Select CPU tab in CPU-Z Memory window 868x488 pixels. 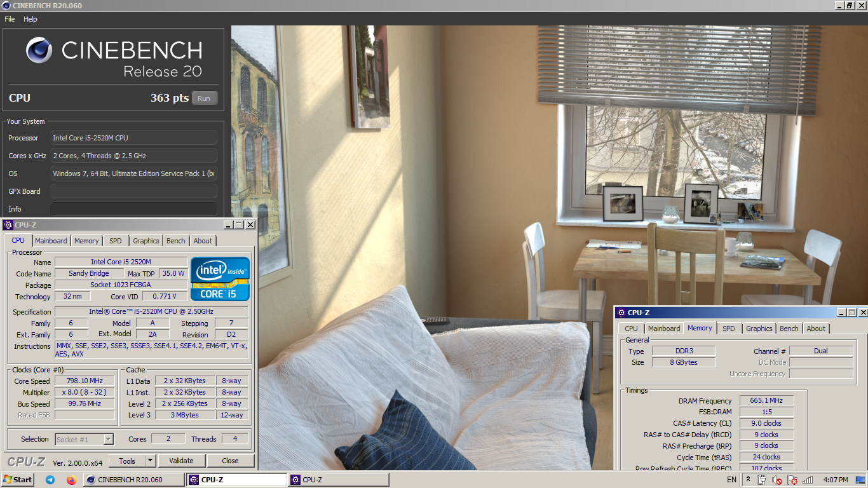click(x=631, y=329)
